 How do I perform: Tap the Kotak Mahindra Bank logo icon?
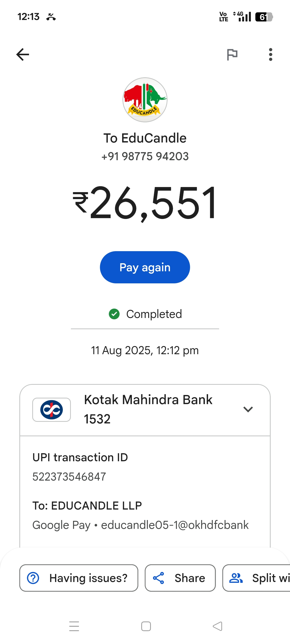[x=52, y=409]
